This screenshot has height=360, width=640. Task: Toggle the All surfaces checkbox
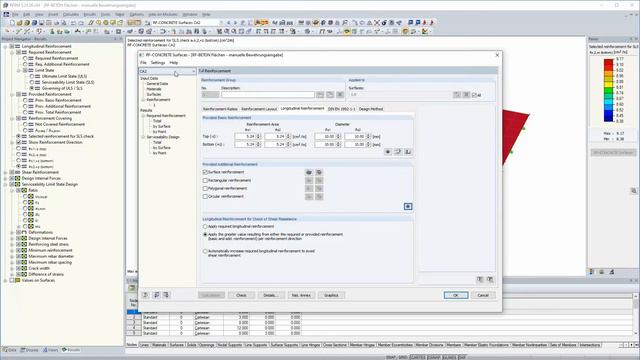474,95
